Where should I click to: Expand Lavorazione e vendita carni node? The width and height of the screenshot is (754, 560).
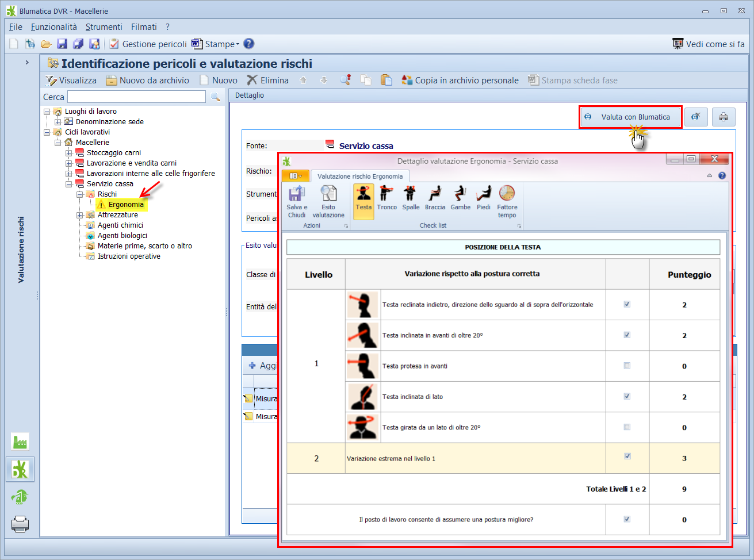coord(68,163)
